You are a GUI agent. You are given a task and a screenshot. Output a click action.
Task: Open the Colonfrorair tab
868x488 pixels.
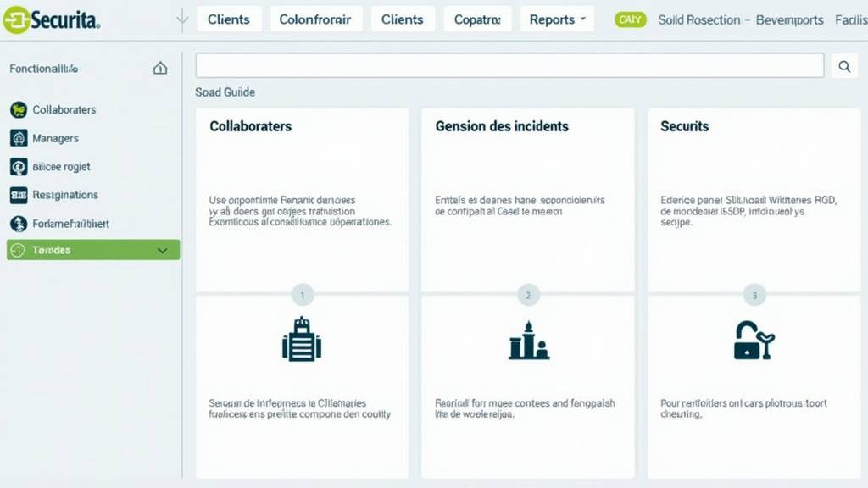(317, 19)
